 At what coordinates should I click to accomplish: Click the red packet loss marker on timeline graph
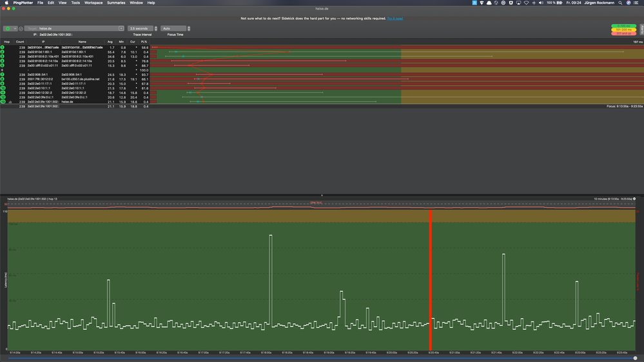point(431,280)
